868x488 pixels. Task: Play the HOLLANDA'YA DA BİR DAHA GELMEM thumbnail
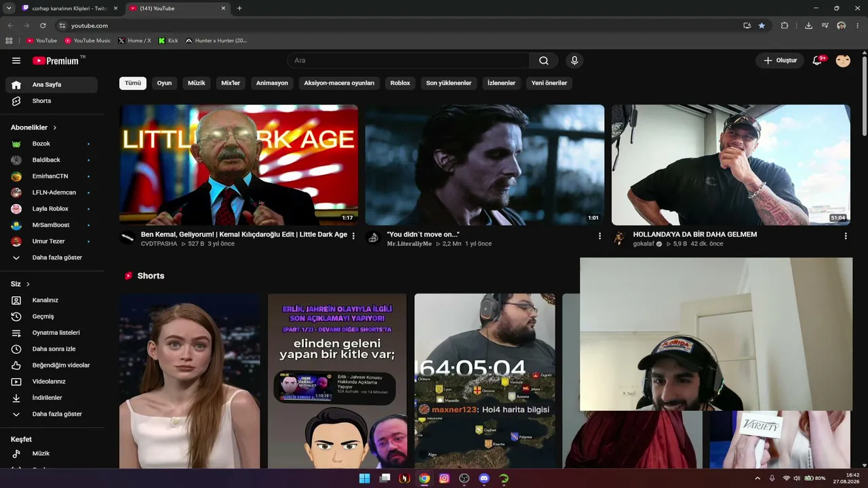(731, 165)
